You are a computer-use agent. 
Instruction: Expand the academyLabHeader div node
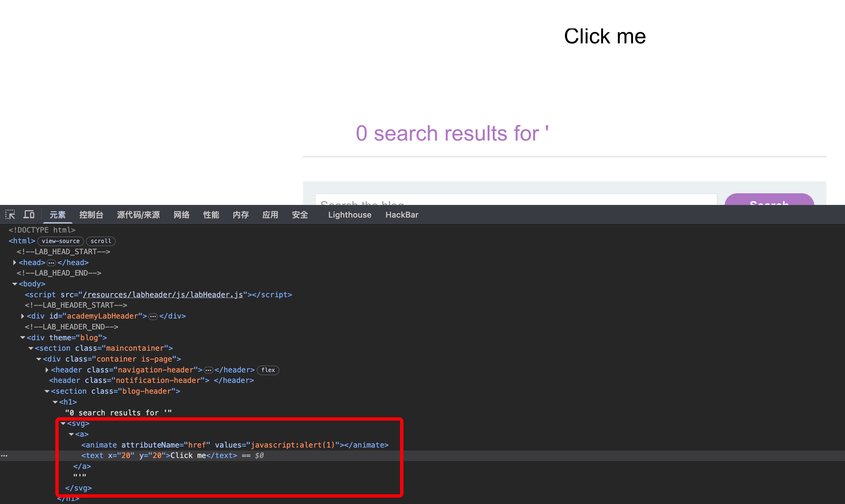[22, 316]
